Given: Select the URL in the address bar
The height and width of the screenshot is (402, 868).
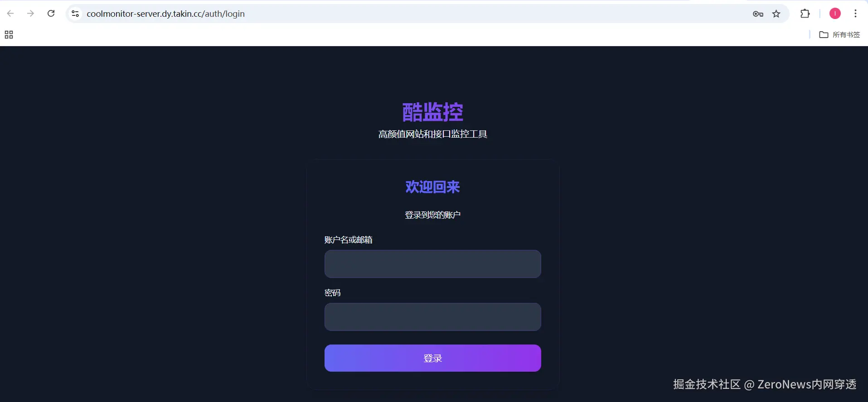Looking at the screenshot, I should coord(165,14).
